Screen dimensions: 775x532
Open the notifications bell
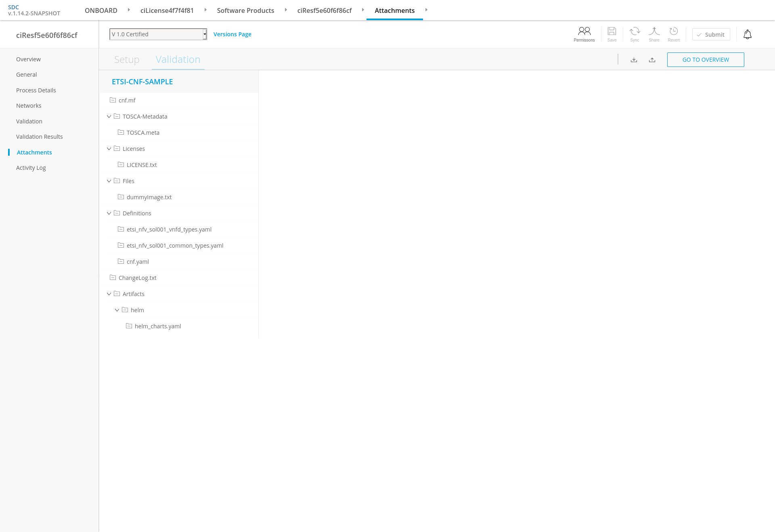pyautogui.click(x=748, y=34)
